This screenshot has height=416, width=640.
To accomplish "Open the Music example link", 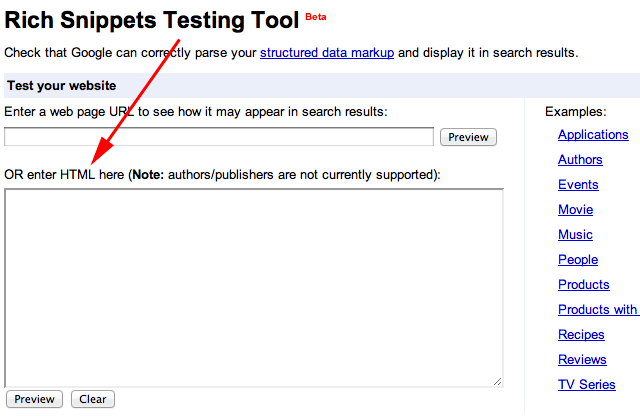I will point(575,234).
